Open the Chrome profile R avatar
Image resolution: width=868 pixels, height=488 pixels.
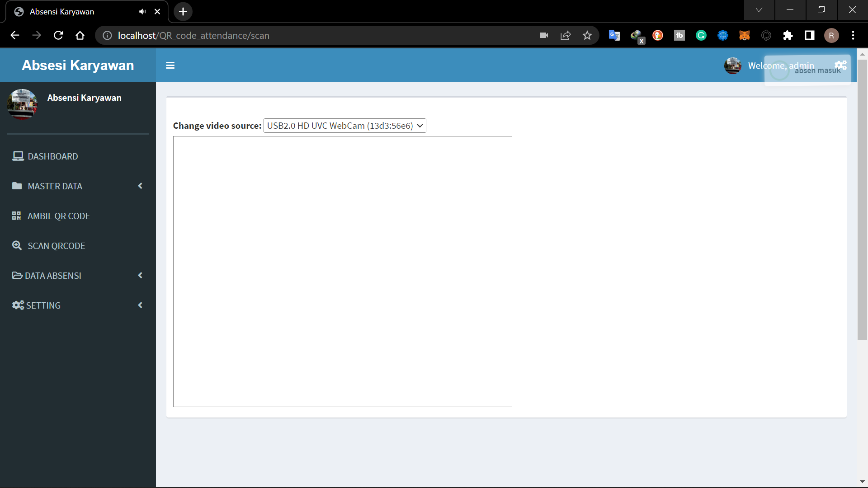click(x=831, y=35)
